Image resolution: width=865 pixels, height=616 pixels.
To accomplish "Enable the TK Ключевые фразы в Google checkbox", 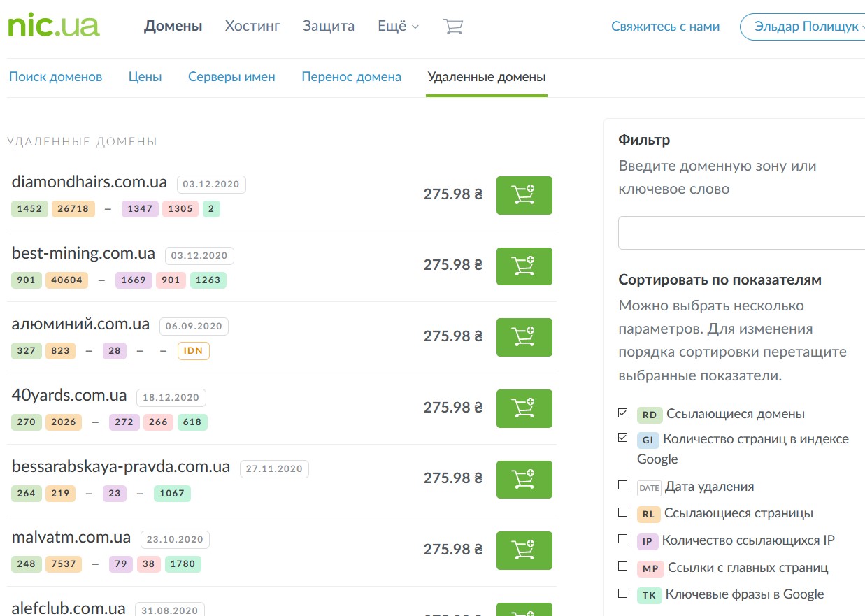I will [623, 594].
